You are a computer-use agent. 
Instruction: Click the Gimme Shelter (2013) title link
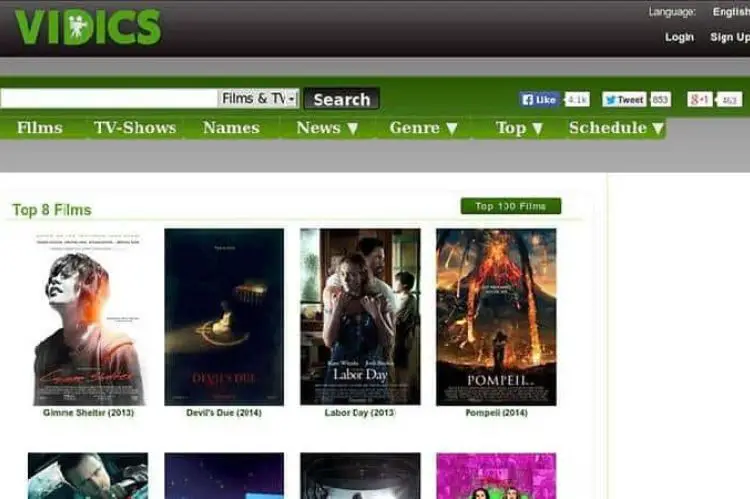88,412
